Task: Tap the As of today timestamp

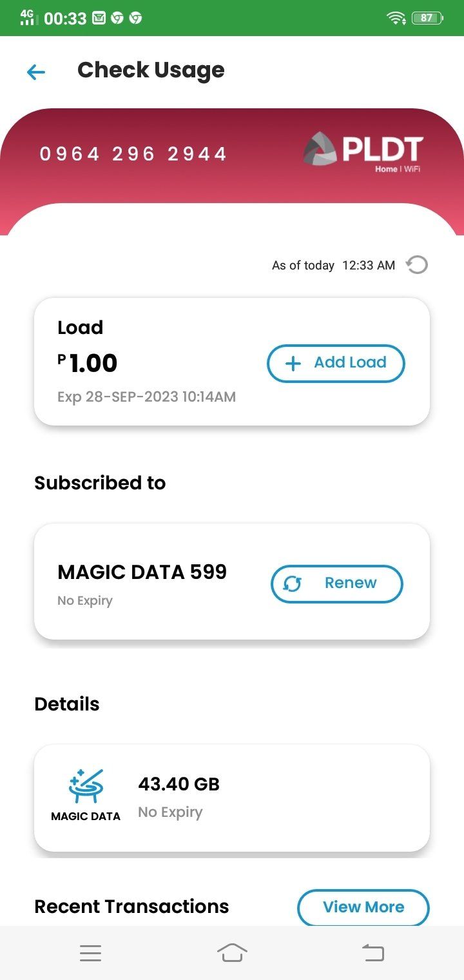Action: (333, 266)
